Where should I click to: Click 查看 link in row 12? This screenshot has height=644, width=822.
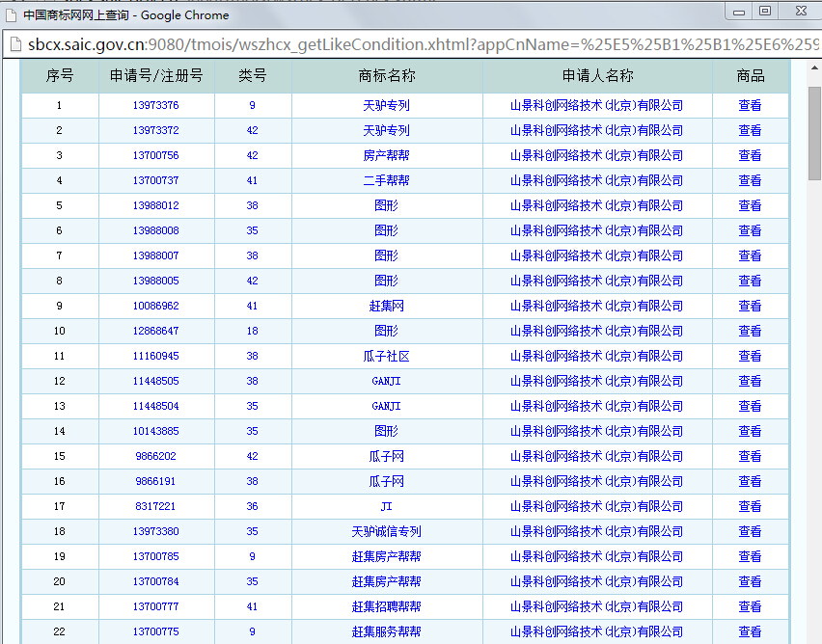pos(750,381)
